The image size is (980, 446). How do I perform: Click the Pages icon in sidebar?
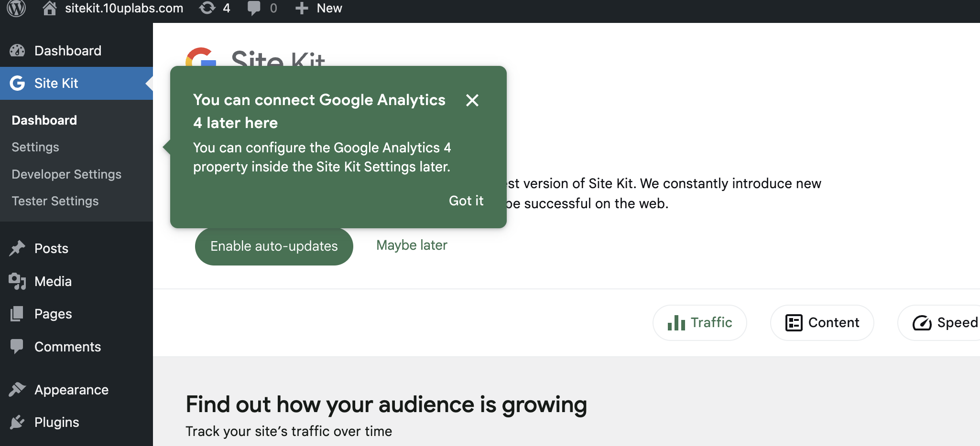[x=17, y=314]
